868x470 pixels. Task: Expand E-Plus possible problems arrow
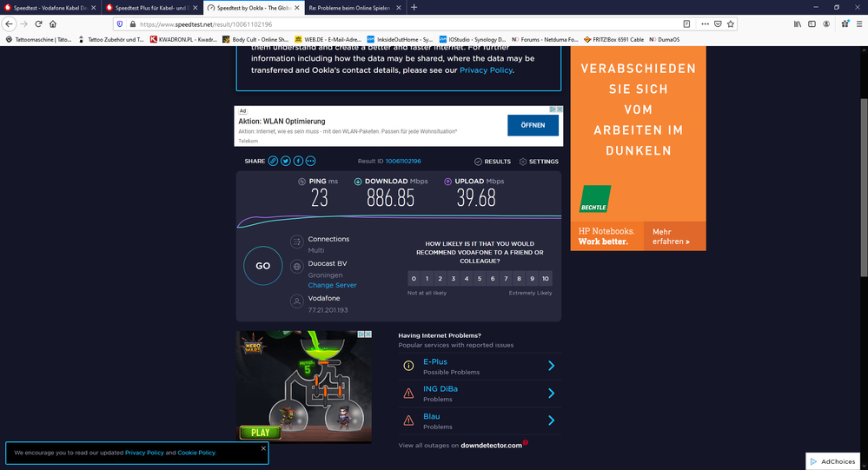click(x=552, y=366)
